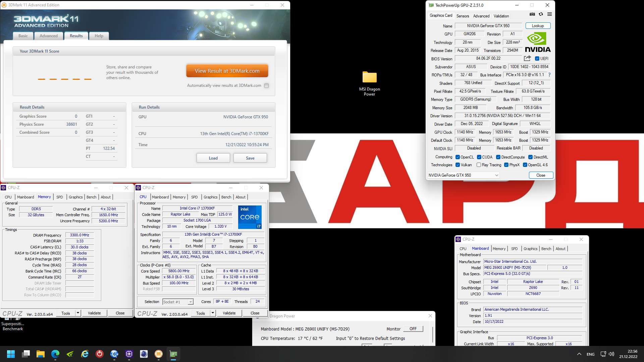Click the 3DMark 11 title bar icon
The height and width of the screenshot is (362, 644).
(4, 5)
